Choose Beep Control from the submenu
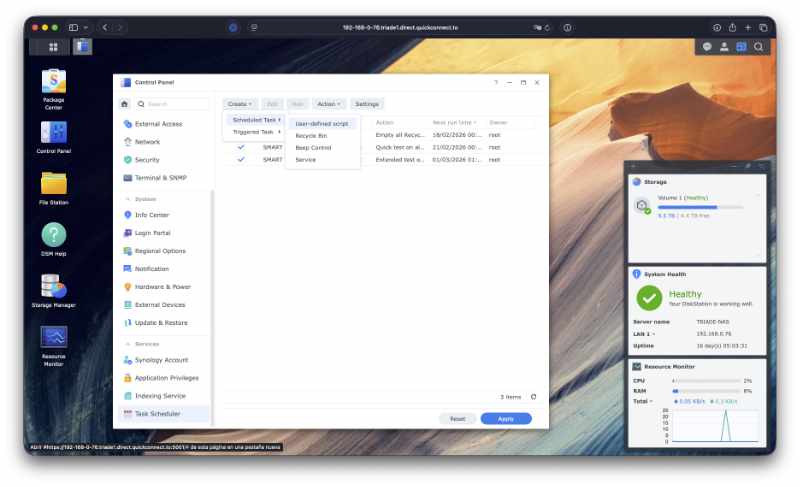 pyautogui.click(x=312, y=147)
